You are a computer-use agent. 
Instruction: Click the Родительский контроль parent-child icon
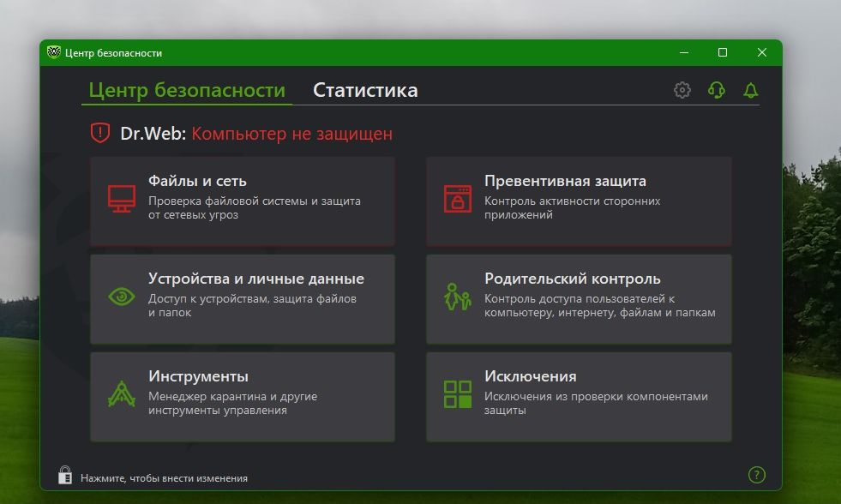[458, 297]
